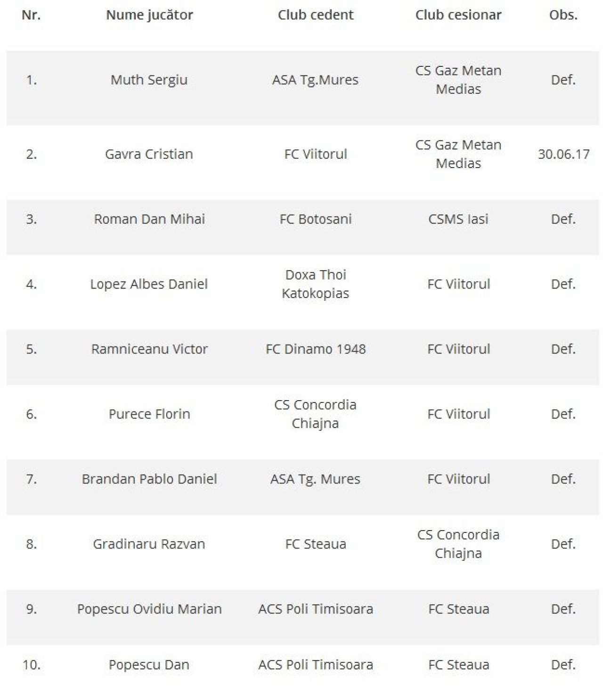Click Purece Florin's name cell
603x700 pixels.
pyautogui.click(x=149, y=414)
